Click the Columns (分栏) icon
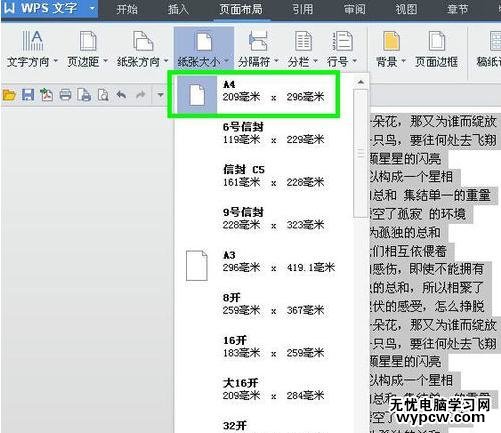Screen dimensions: 501x433 coord(303,41)
